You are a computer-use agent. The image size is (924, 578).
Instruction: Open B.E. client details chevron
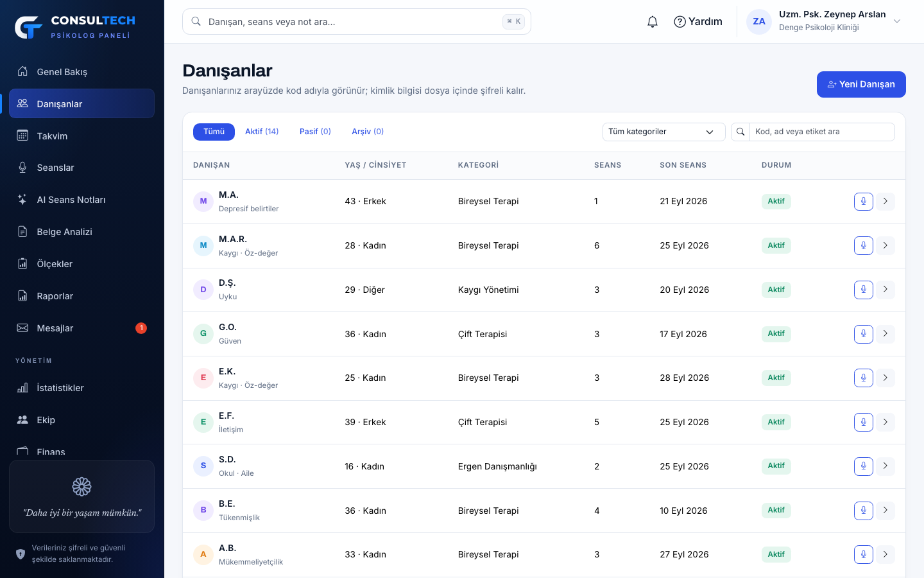(886, 511)
